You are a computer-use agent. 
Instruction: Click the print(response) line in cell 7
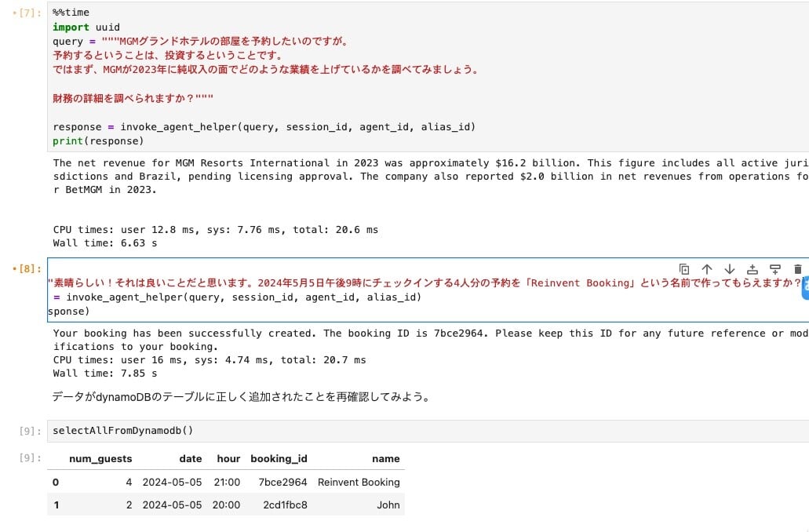click(98, 141)
